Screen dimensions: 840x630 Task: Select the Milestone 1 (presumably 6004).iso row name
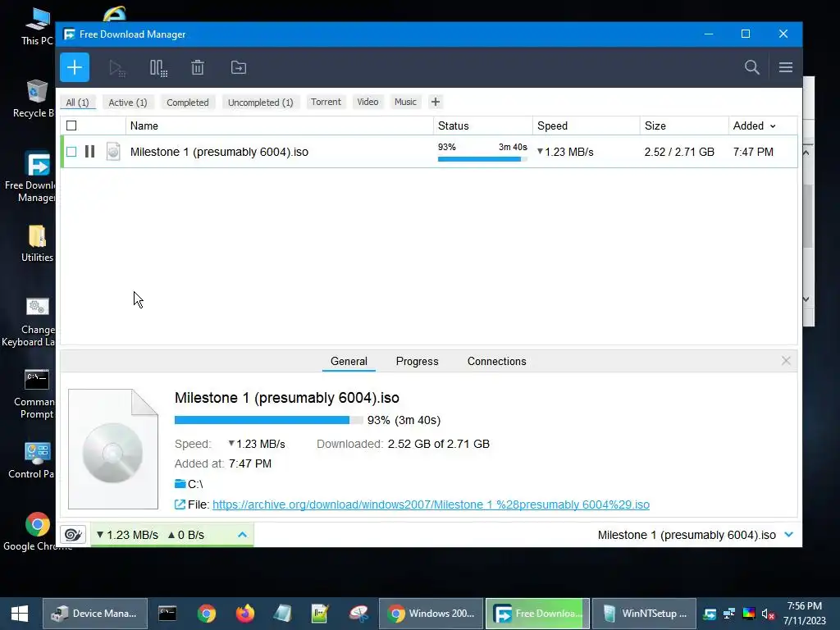coord(219,152)
